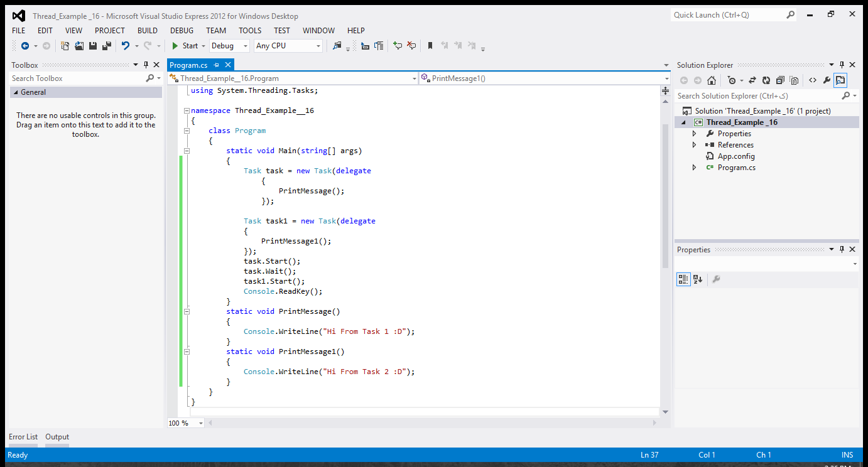Open the BUILD menu
Viewport: 868px width, 467px height.
148,30
